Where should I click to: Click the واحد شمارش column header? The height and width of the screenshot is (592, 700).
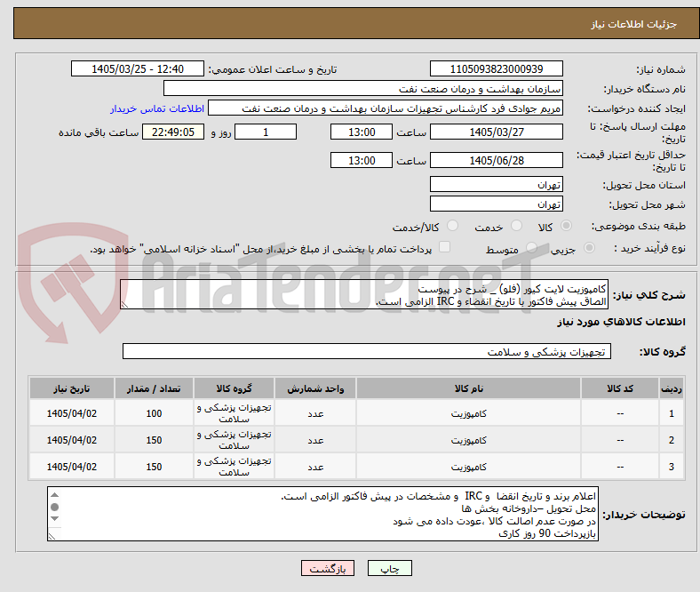coord(315,388)
